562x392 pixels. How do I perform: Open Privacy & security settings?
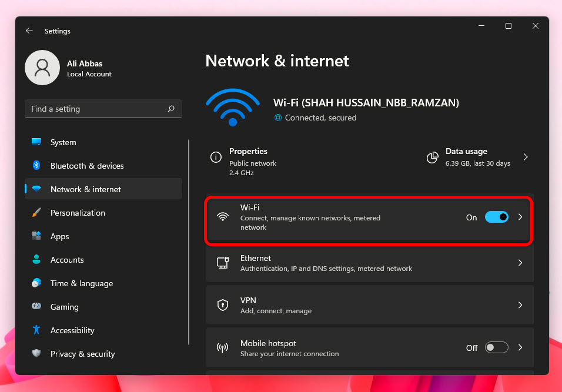(x=82, y=354)
